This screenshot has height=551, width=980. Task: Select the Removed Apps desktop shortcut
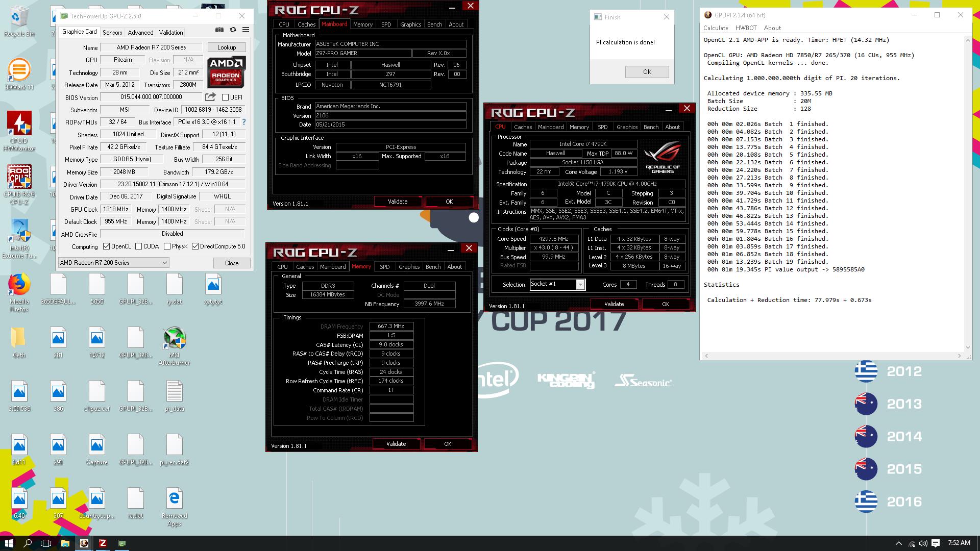175,507
